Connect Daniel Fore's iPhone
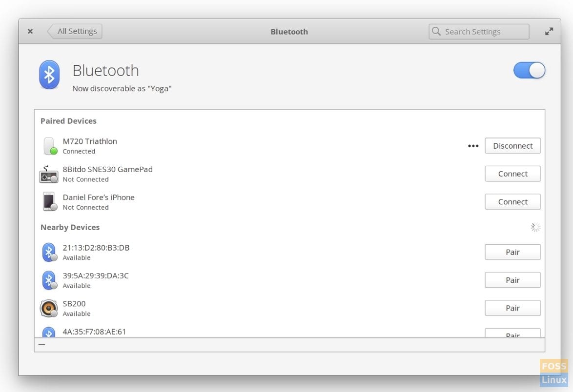 click(512, 202)
